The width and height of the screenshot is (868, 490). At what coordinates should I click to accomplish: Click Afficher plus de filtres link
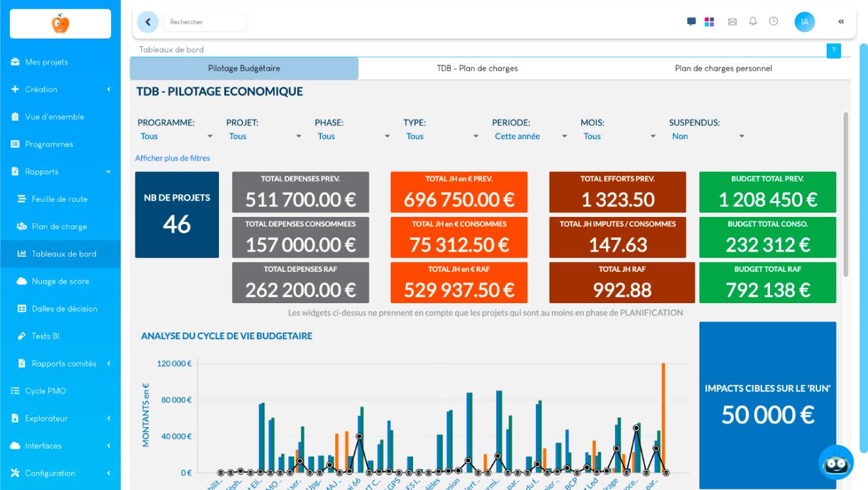(173, 158)
